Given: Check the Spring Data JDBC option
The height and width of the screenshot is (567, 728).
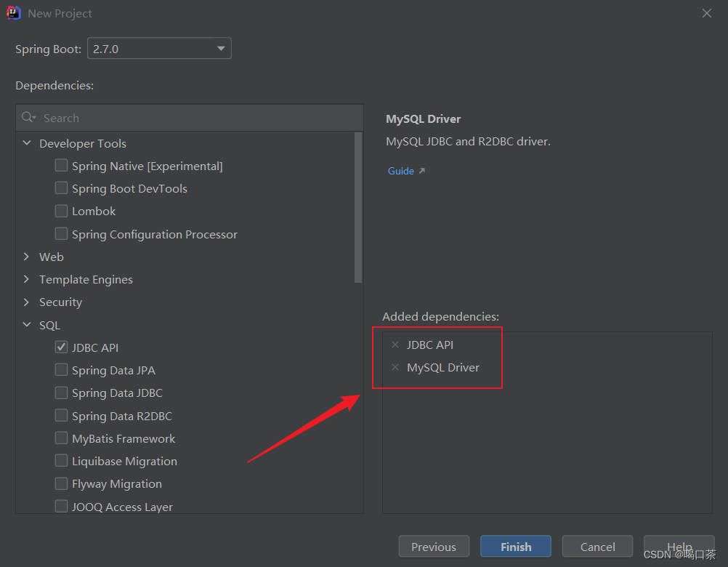Looking at the screenshot, I should [x=61, y=393].
